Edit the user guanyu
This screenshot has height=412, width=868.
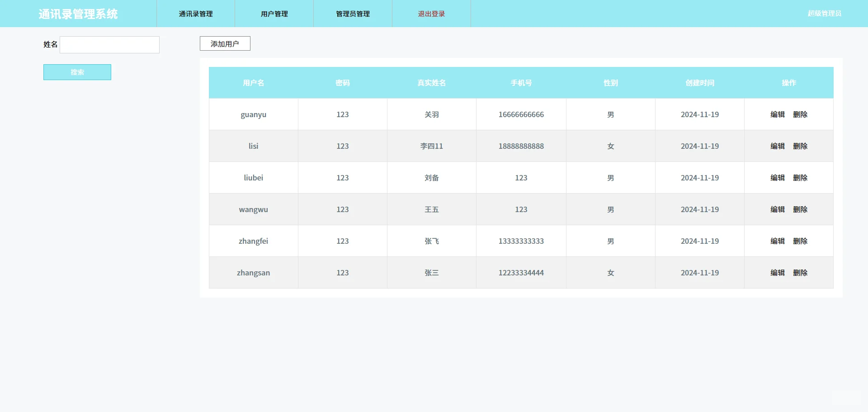[778, 114]
